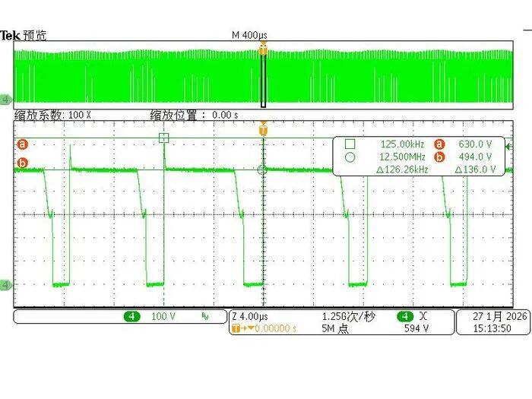This screenshot has width=532, height=399.
Task: Click the 'b' badge in the cursor readout
Action: click(x=439, y=157)
